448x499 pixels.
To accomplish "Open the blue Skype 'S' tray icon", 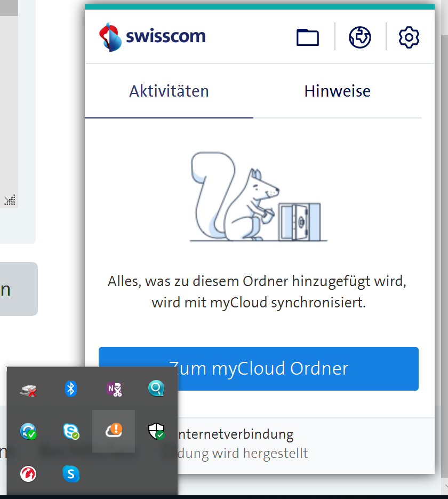I will coord(71,473).
